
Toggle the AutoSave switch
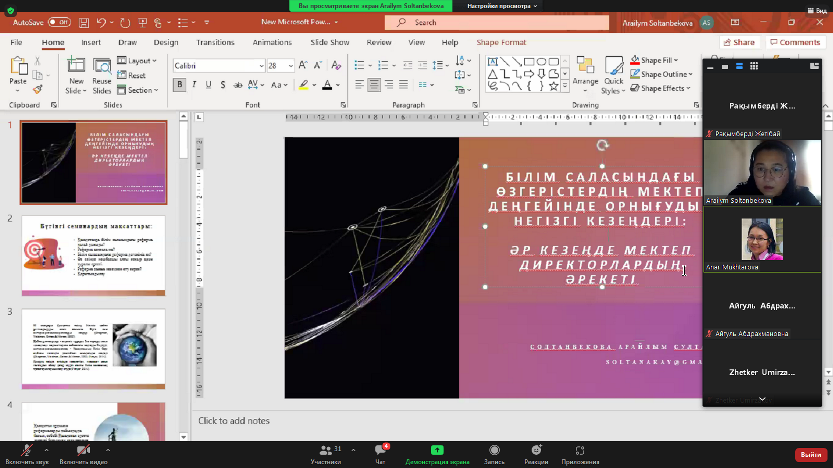coord(58,21)
